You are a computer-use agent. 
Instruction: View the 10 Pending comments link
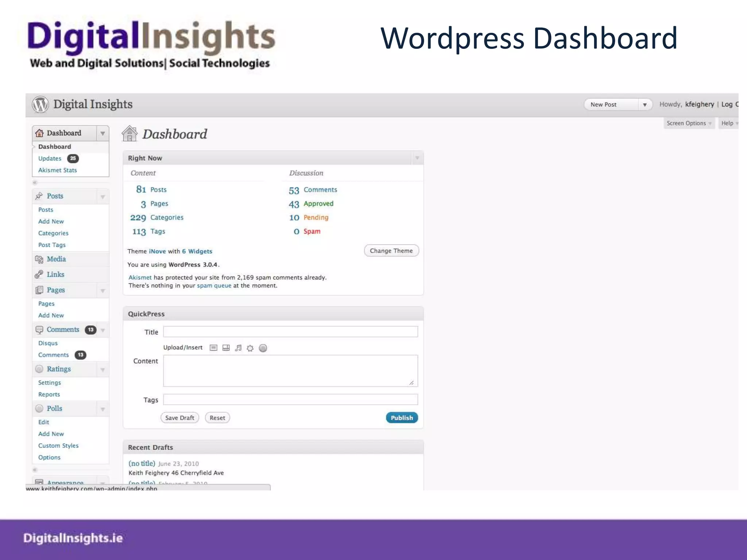(309, 218)
